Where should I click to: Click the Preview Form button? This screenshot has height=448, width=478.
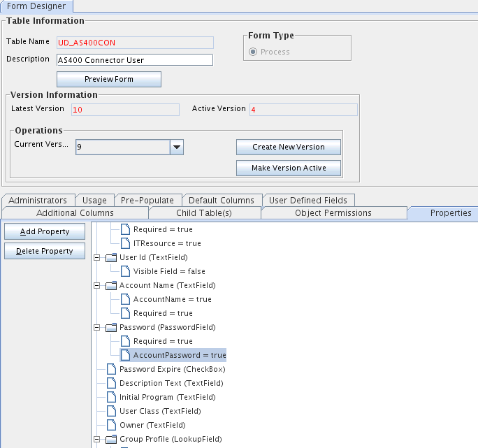tap(109, 79)
